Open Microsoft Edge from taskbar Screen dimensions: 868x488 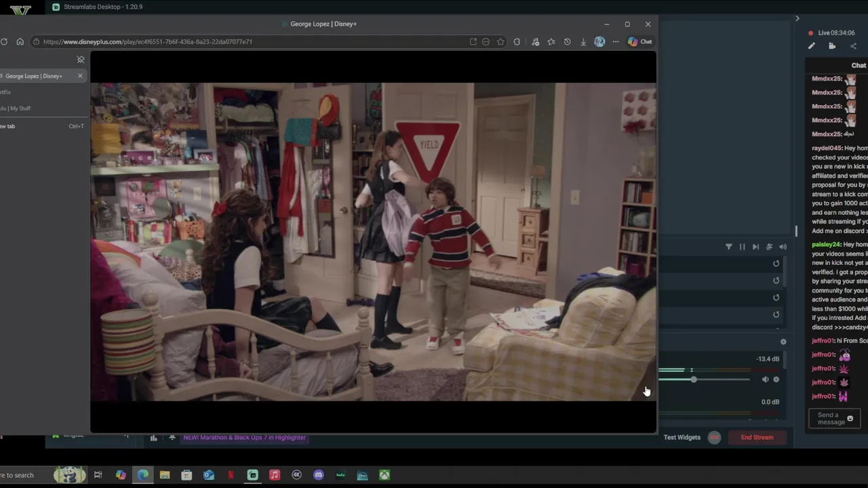click(142, 475)
